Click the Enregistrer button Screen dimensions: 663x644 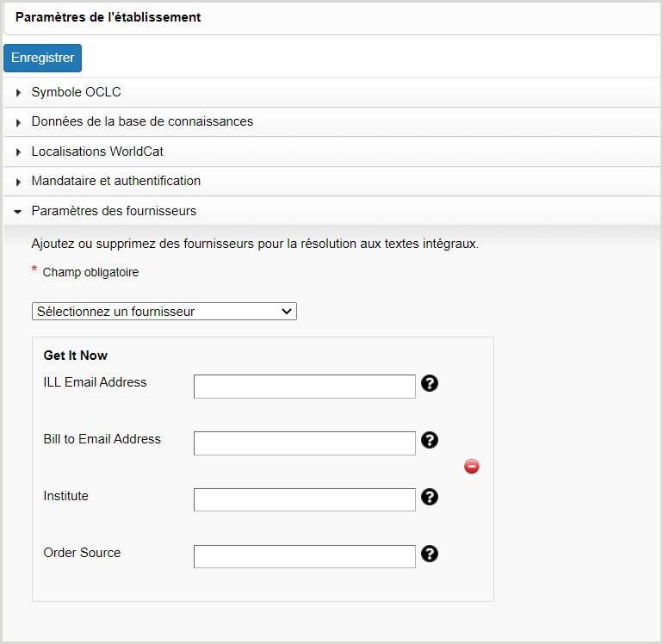42,58
